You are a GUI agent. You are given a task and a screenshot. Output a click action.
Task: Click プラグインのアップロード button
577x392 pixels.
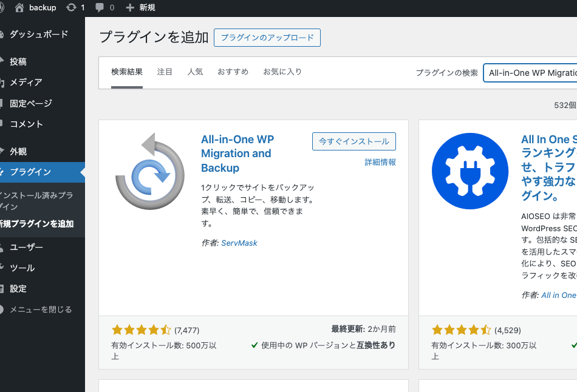coord(267,38)
